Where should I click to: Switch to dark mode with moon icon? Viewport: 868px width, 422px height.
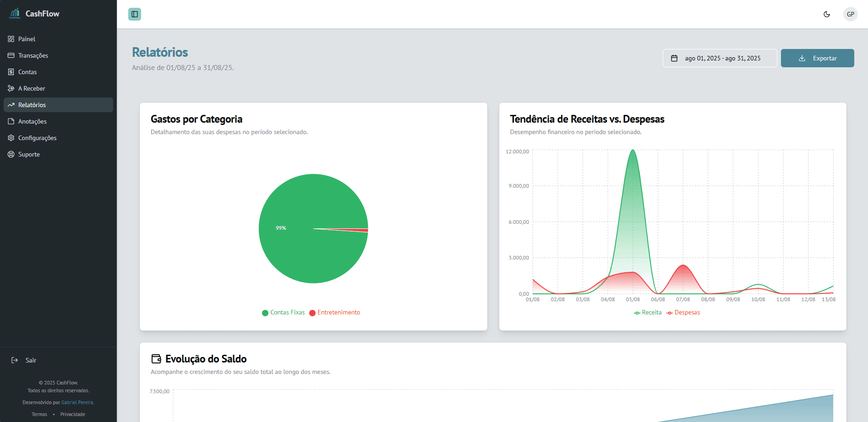[827, 14]
